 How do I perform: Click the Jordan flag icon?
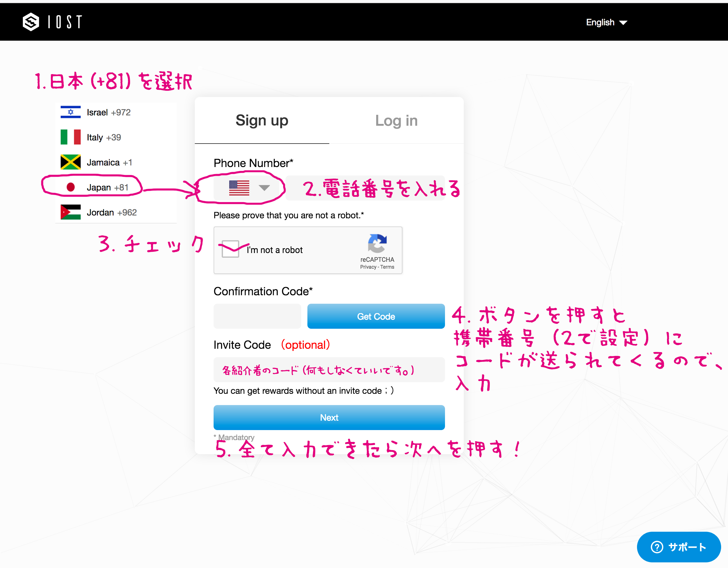pos(70,212)
